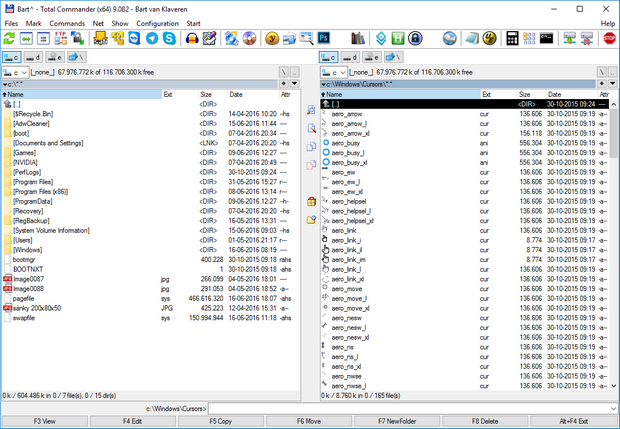
Task: Switch left panel to drive e
Action: [x=55, y=57]
